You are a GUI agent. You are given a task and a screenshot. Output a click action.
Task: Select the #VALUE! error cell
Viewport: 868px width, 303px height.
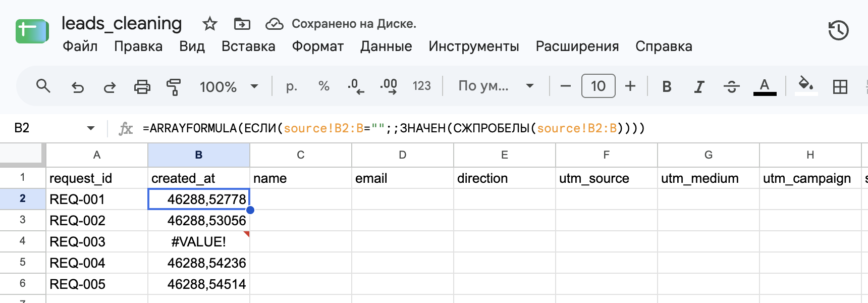[199, 242]
